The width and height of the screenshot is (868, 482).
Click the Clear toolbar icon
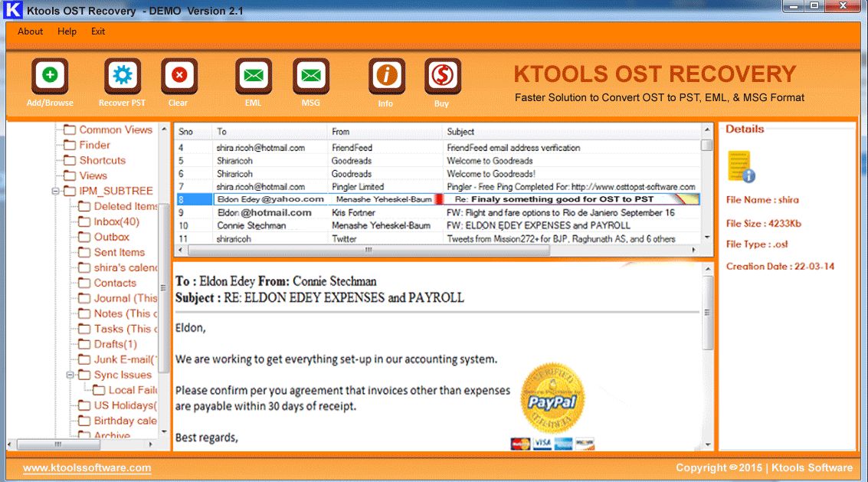click(179, 75)
